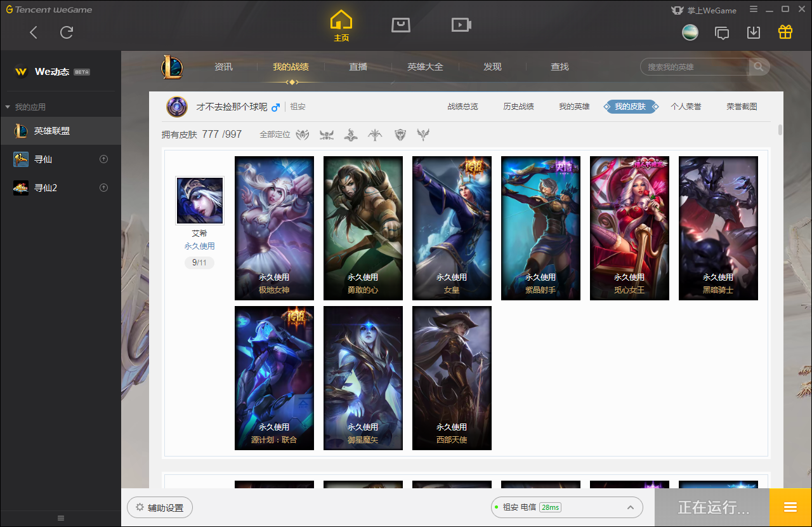Focus the 搜索我的英雄 search field
Image resolution: width=812 pixels, height=527 pixels.
point(695,67)
